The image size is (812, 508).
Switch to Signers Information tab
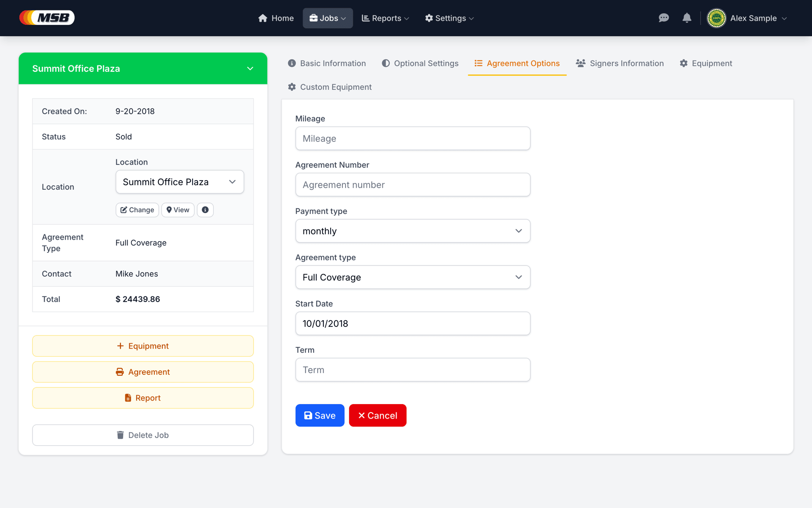click(620, 63)
